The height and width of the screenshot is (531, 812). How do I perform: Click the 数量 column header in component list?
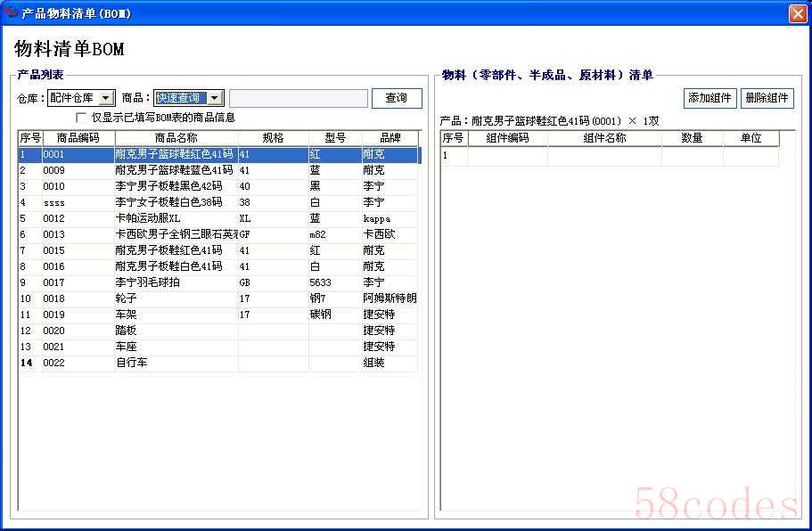click(x=692, y=138)
